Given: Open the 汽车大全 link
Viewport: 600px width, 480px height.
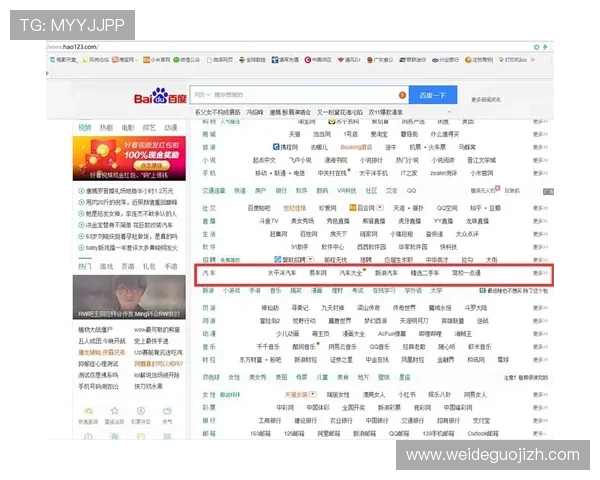Looking at the screenshot, I should click(351, 273).
